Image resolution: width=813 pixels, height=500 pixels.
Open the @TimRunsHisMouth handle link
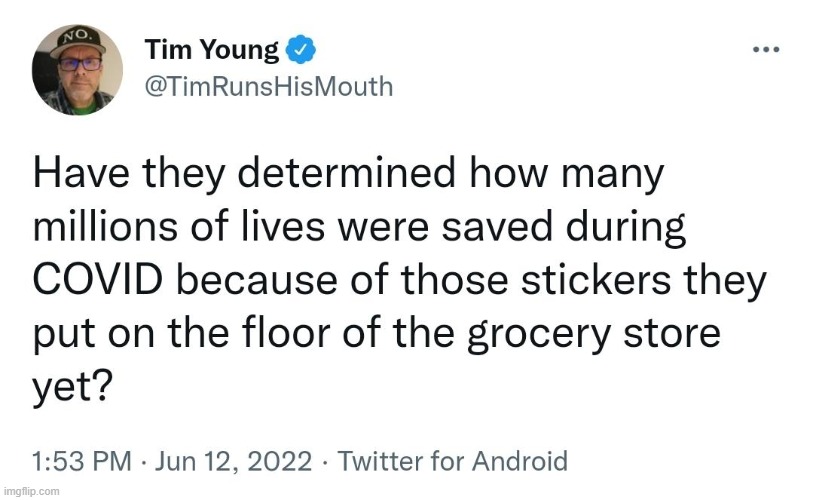(x=269, y=86)
